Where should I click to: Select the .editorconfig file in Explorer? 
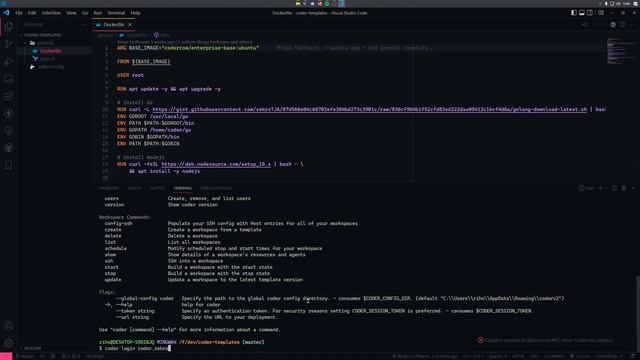click(51, 67)
